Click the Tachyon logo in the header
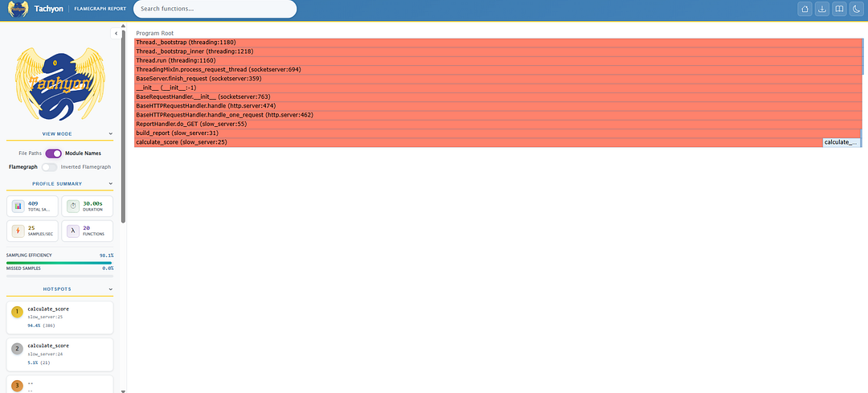 pos(18,9)
